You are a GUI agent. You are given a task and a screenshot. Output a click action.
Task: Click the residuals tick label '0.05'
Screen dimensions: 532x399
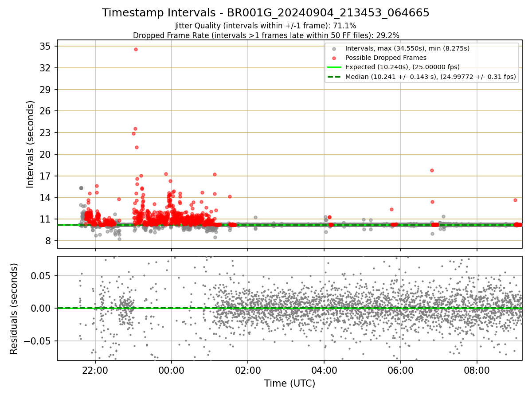coord(41,276)
